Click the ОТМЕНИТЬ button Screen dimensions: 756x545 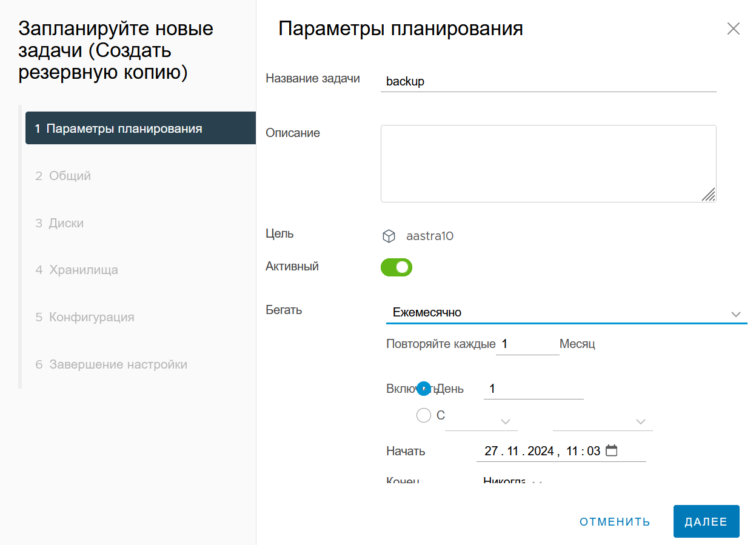(x=615, y=521)
